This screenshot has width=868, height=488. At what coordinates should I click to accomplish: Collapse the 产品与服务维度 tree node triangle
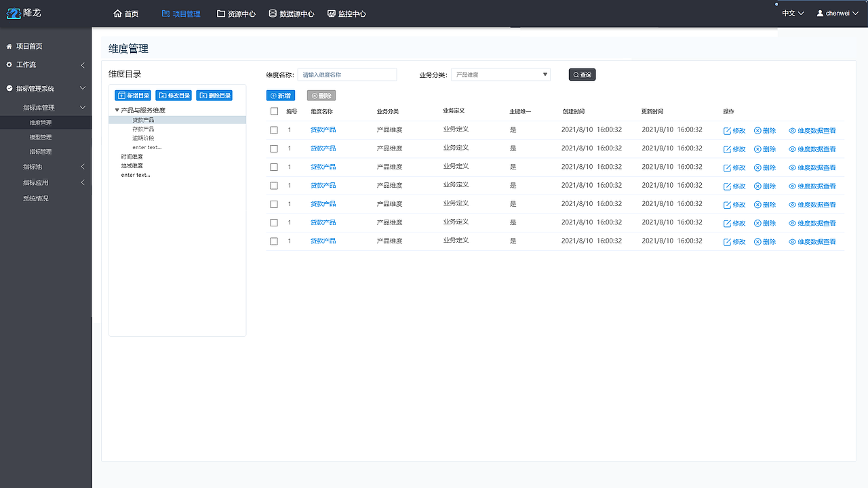tap(117, 110)
